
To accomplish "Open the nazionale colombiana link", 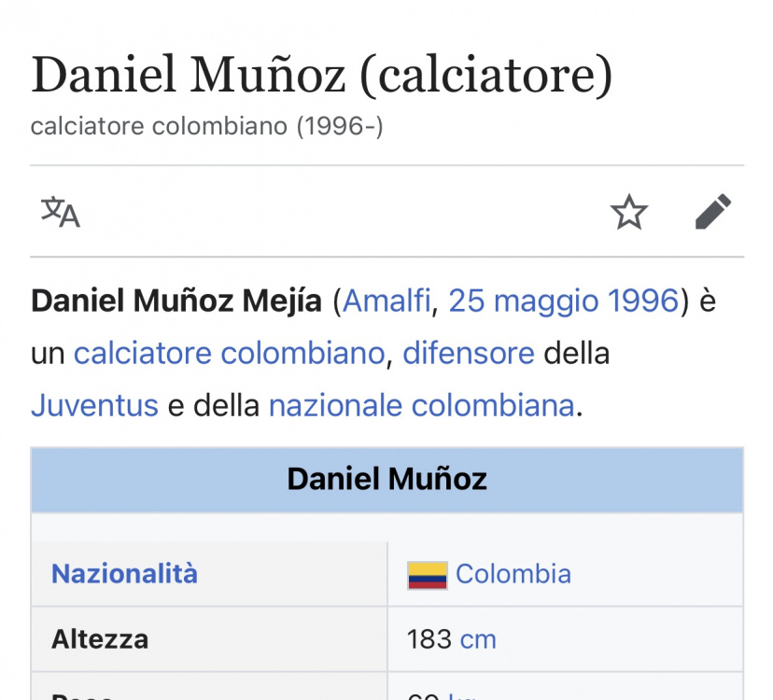I will click(421, 405).
